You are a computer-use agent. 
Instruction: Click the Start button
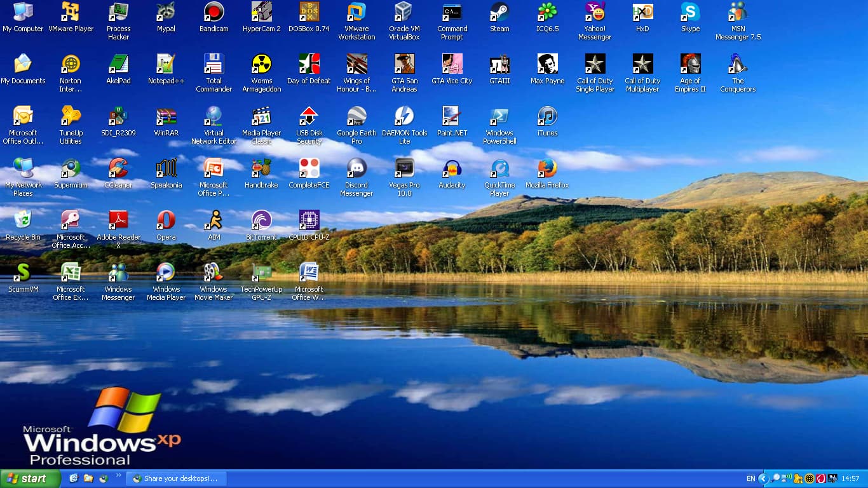click(x=30, y=478)
